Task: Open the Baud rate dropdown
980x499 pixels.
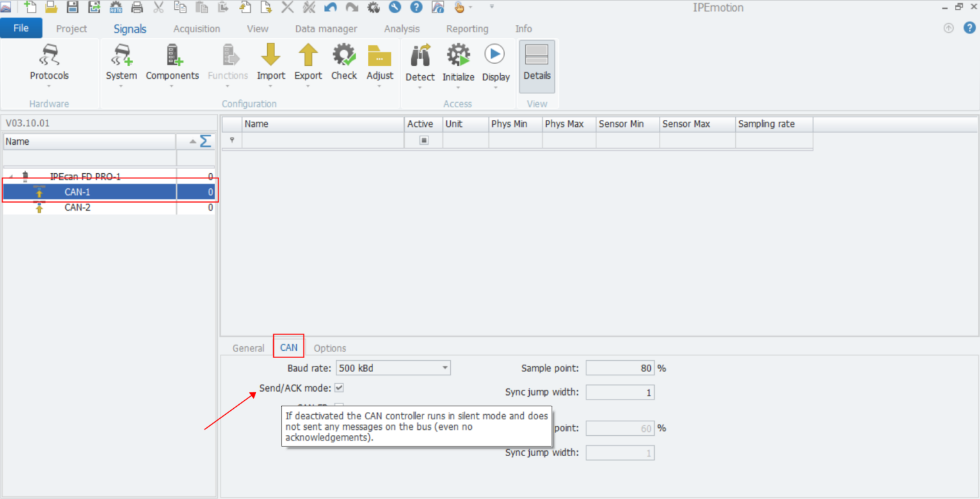Action: (x=445, y=368)
